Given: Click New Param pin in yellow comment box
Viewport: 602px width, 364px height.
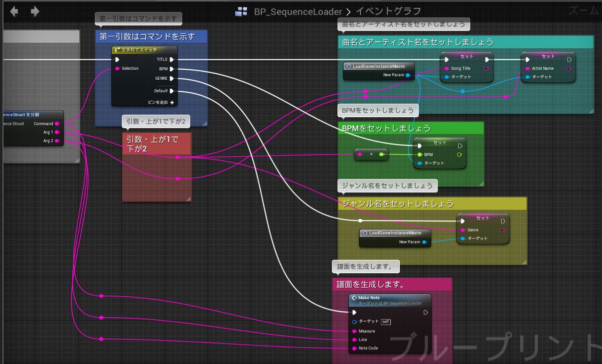Looking at the screenshot, I should click(x=424, y=242).
